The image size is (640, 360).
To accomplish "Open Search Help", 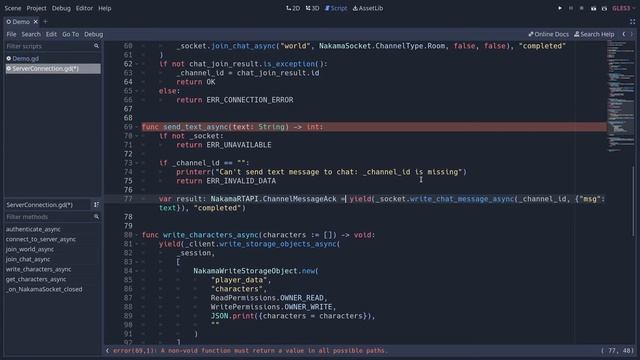I will 594,34.
